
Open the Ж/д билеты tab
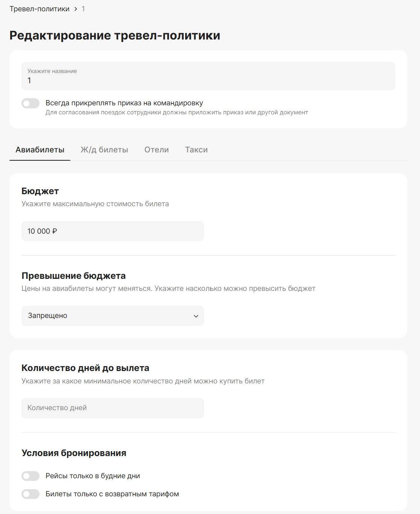coord(104,150)
